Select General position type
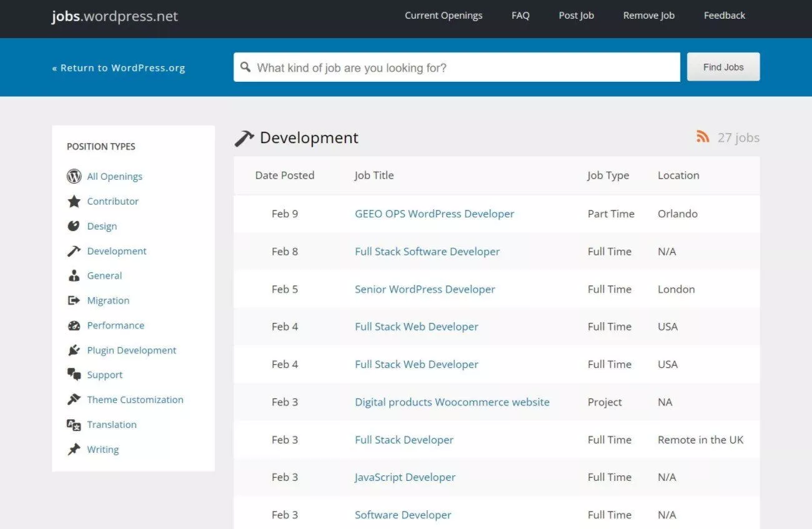 [x=104, y=275]
